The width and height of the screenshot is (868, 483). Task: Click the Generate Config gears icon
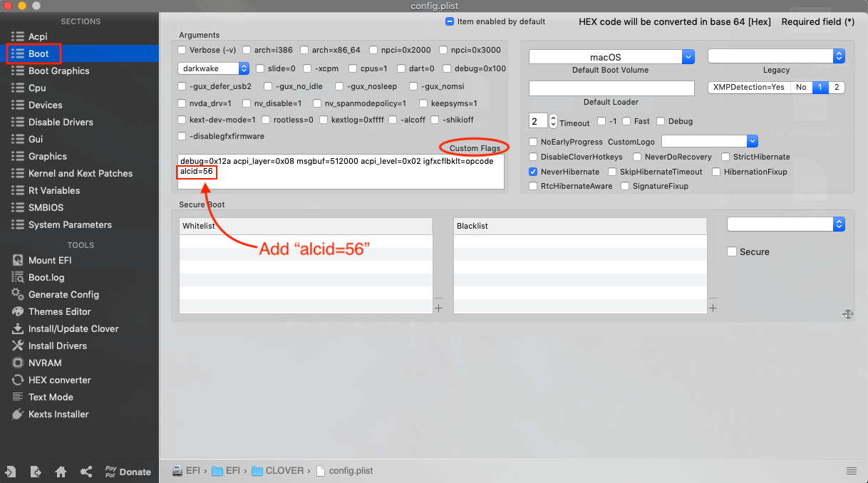[17, 294]
